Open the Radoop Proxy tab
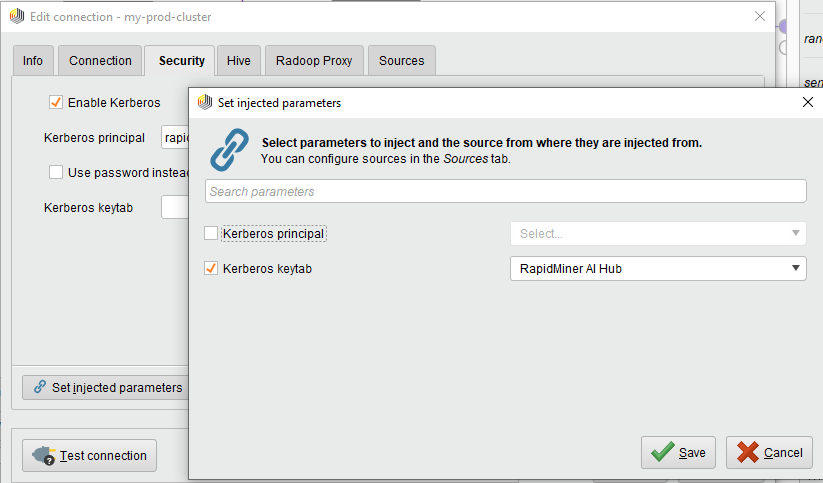 (x=314, y=60)
